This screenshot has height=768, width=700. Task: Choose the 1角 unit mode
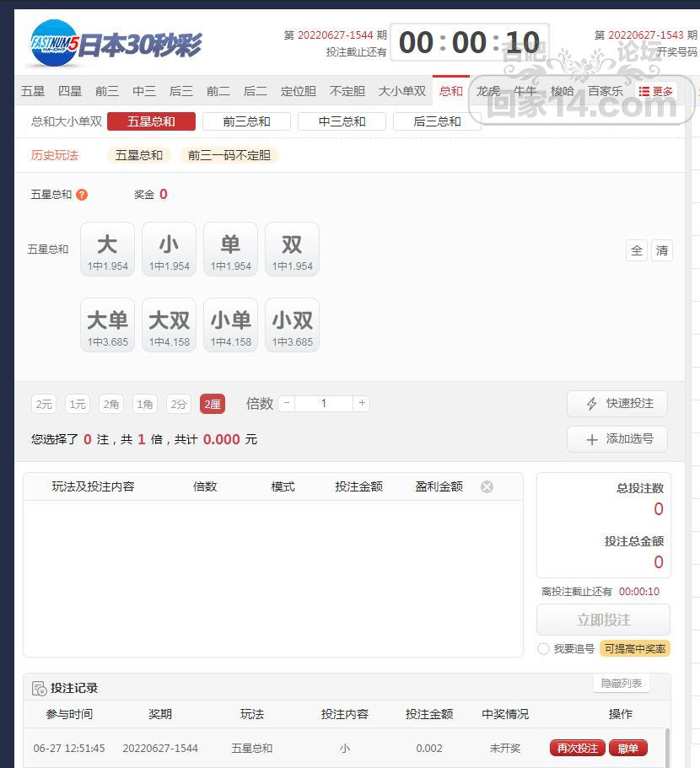[x=145, y=404]
